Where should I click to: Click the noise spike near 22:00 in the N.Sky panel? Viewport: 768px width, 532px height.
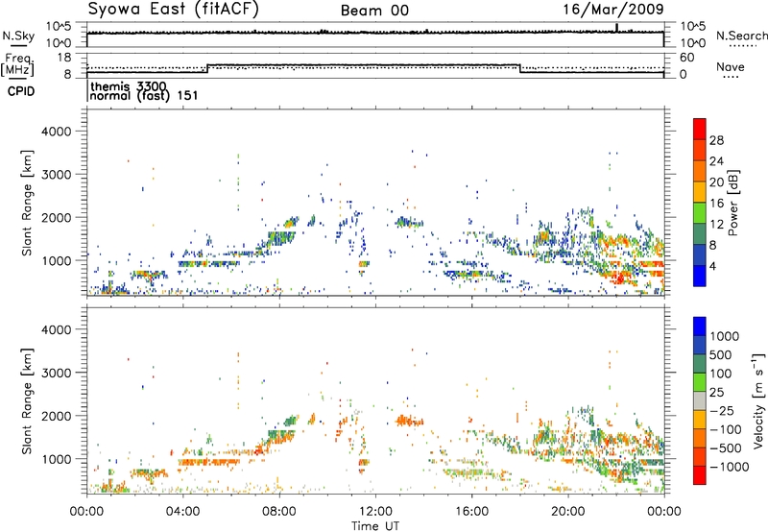[617, 28]
